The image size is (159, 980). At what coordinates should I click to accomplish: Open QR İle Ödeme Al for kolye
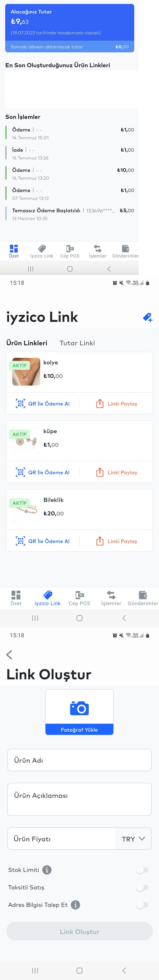point(43,404)
